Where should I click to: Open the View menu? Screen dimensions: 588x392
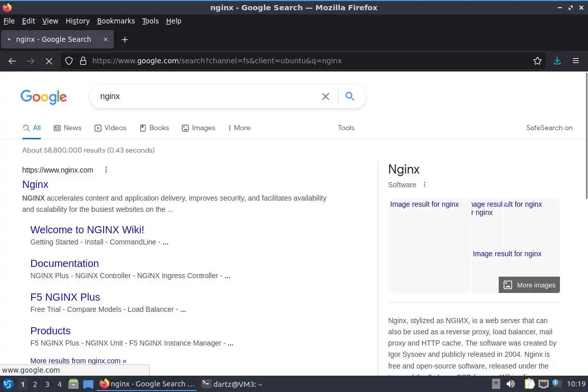click(50, 21)
